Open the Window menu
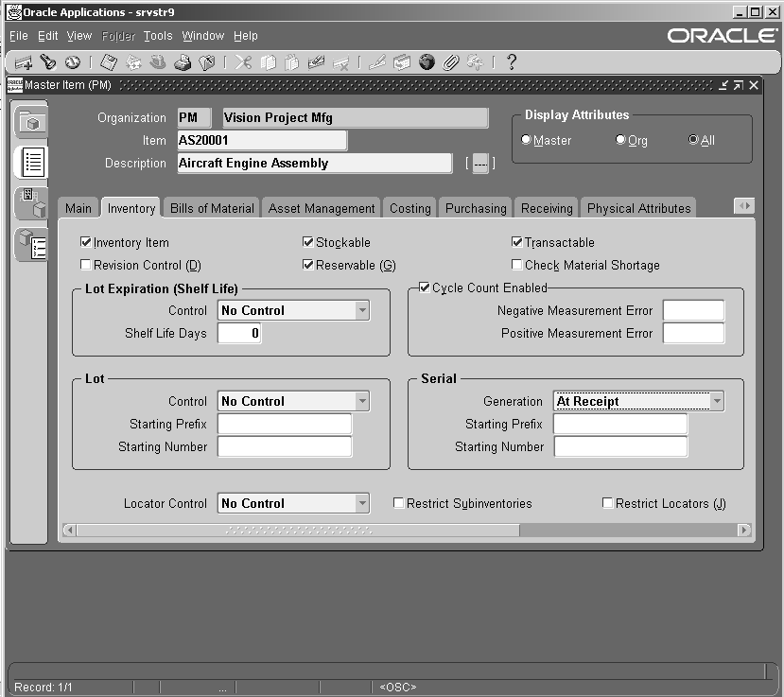The height and width of the screenshot is (697, 784). (x=203, y=36)
